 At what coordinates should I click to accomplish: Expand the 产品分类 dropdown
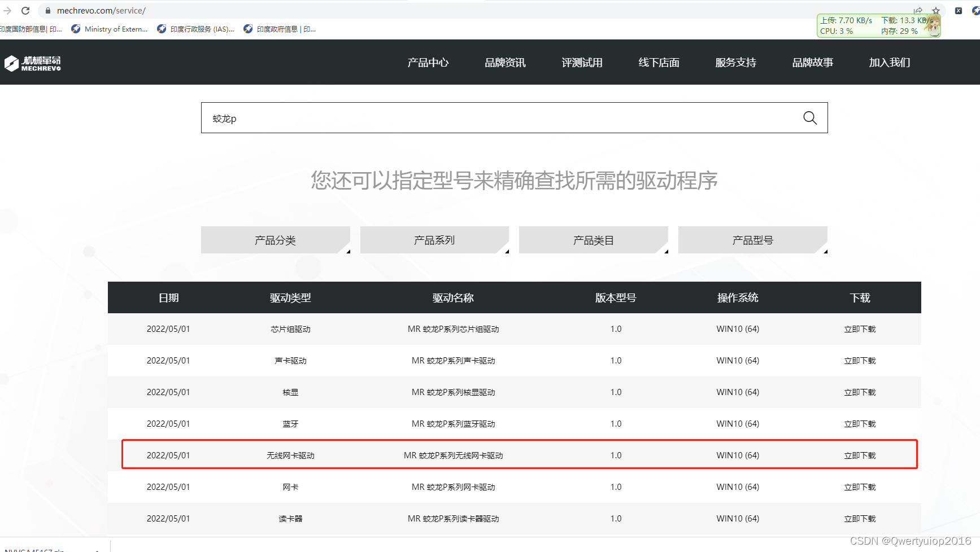pos(276,240)
